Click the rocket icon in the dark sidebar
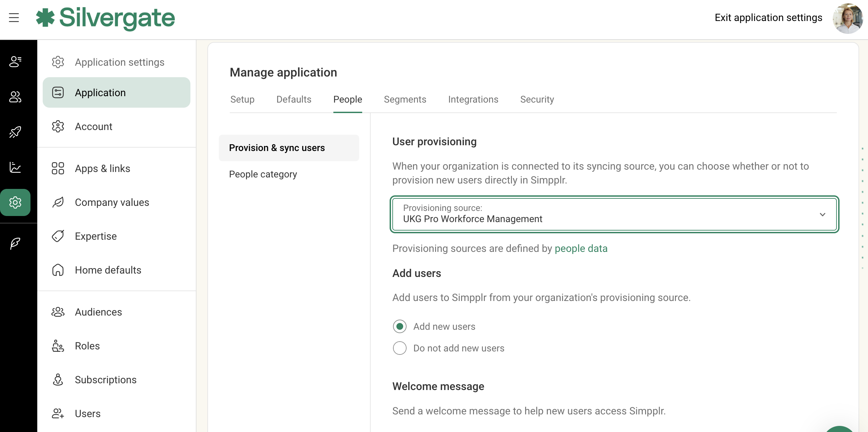Viewport: 868px width, 432px height. tap(15, 132)
